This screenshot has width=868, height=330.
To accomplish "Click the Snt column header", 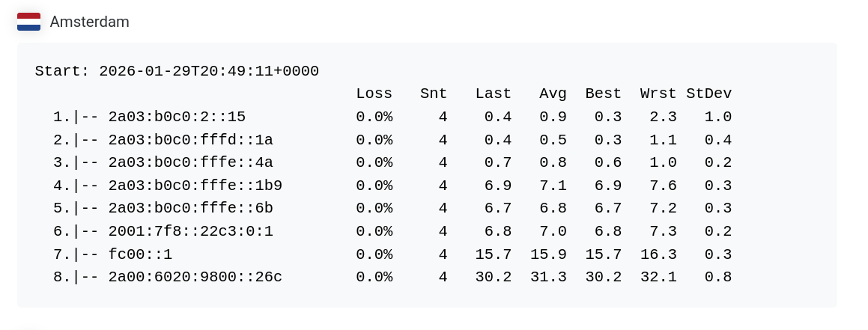I will 434,94.
